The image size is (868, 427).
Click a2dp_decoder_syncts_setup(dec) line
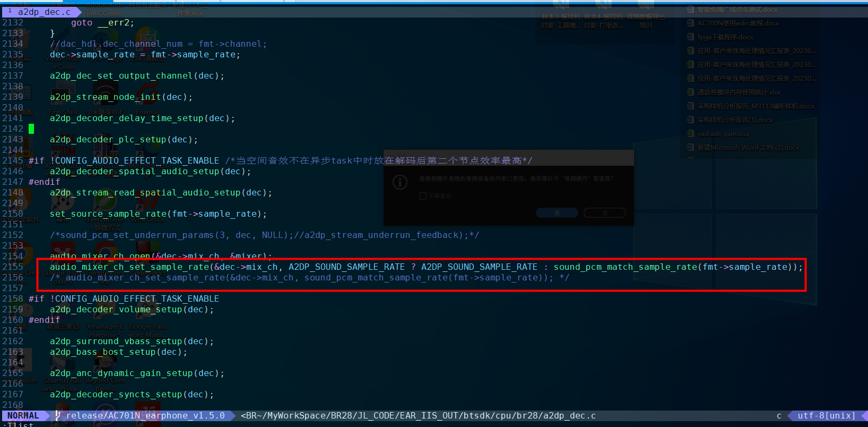[x=132, y=395]
